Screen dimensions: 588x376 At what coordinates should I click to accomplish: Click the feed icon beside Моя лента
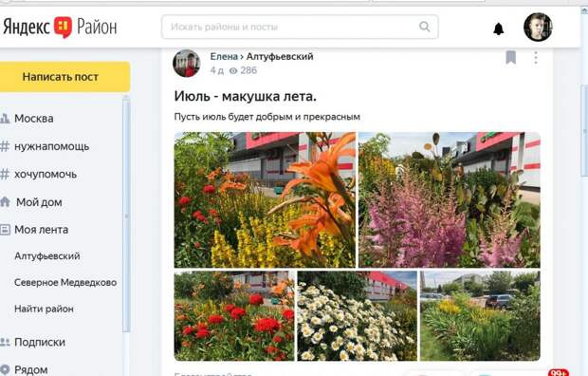5,230
